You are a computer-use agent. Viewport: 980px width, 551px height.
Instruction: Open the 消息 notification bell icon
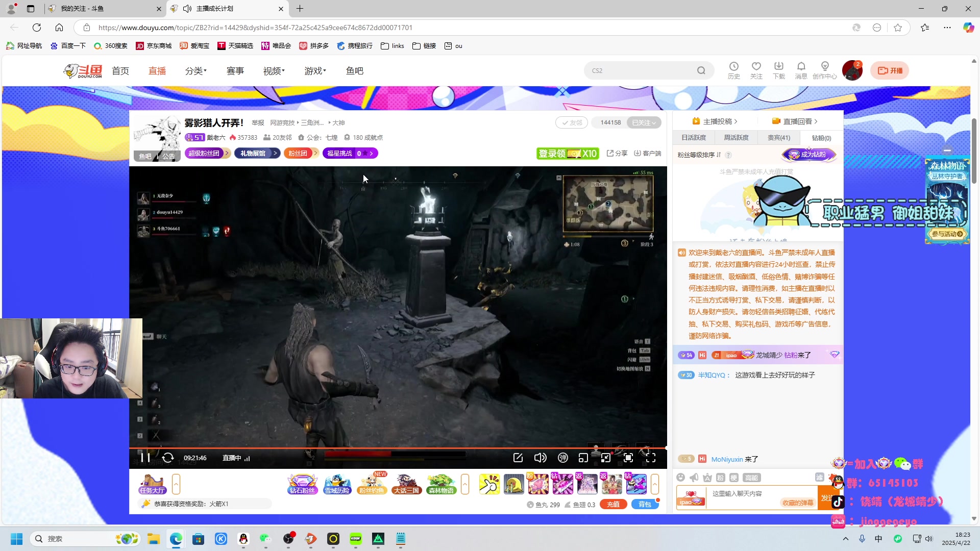coord(801,70)
